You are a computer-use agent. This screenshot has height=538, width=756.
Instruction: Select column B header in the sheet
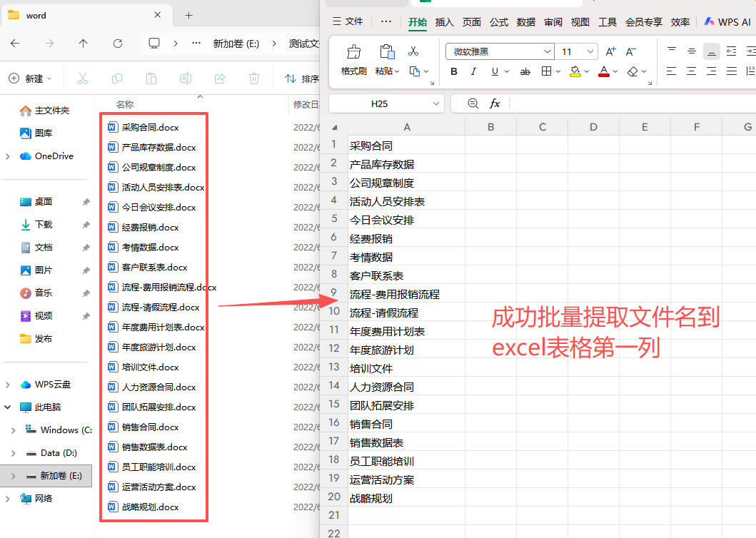[x=491, y=127]
